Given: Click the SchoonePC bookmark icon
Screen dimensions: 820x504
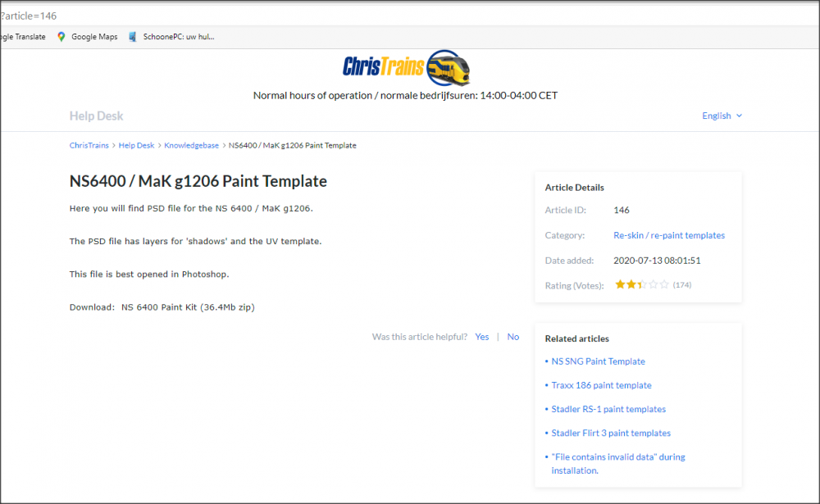Looking at the screenshot, I should click(133, 37).
